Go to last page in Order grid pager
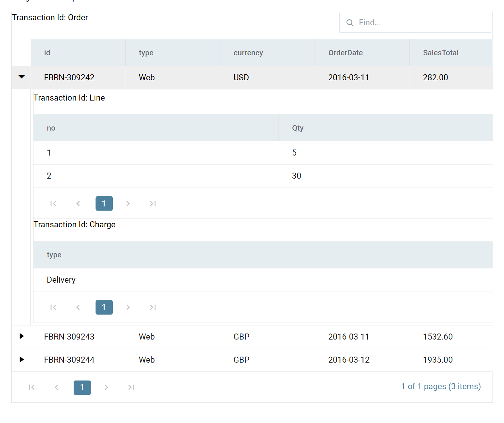 131,387
